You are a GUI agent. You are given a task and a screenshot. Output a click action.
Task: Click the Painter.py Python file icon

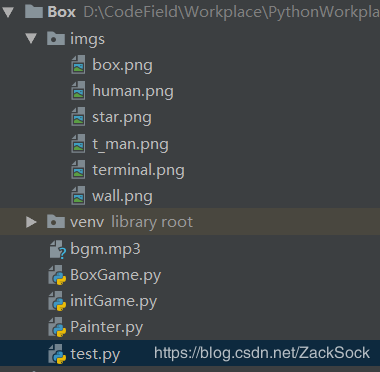coord(57,327)
